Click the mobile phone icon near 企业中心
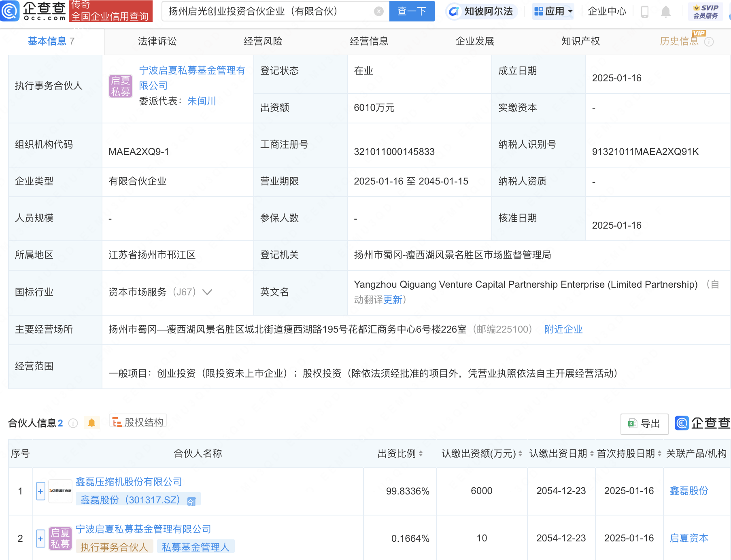Image resolution: width=731 pixels, height=560 pixels. click(644, 11)
